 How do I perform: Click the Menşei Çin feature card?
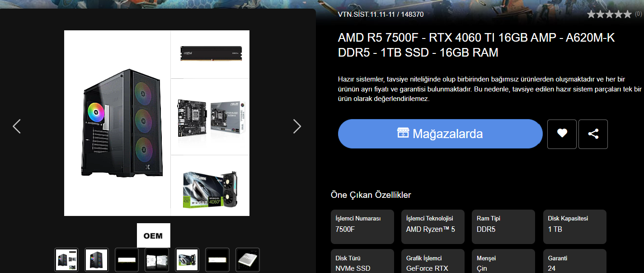[503, 261]
